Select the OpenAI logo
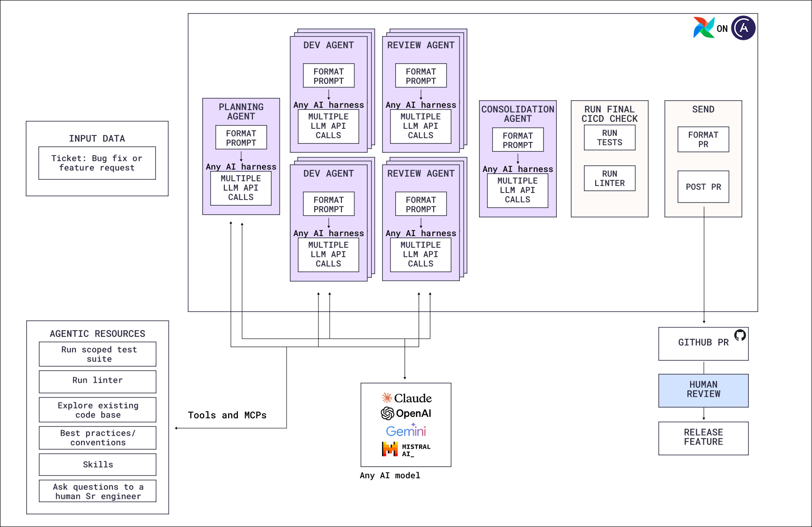 coord(406,413)
